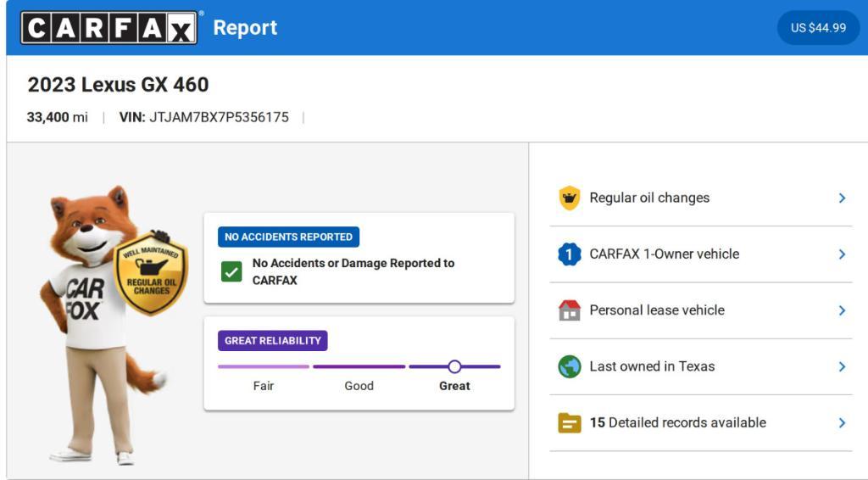The image size is (868, 480).
Task: Click the No Accidents Reported blue label
Action: click(x=288, y=237)
